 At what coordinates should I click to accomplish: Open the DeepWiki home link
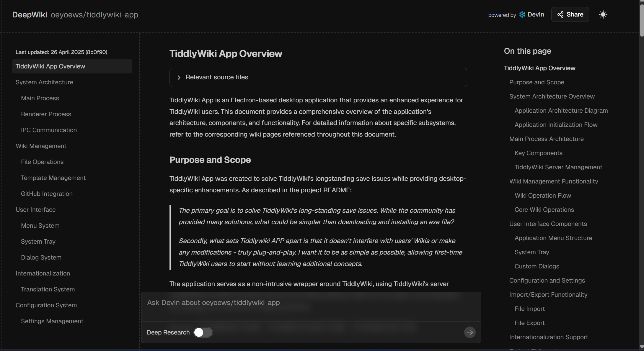pos(30,15)
